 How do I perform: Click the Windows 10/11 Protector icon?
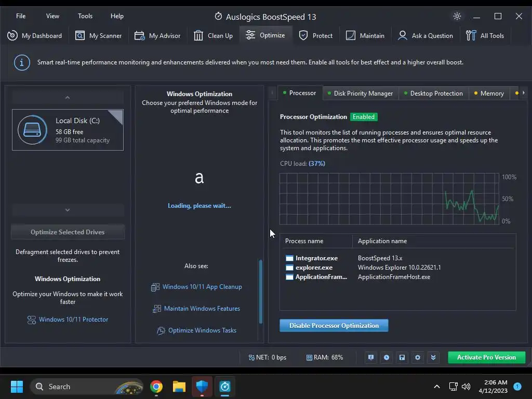click(32, 320)
